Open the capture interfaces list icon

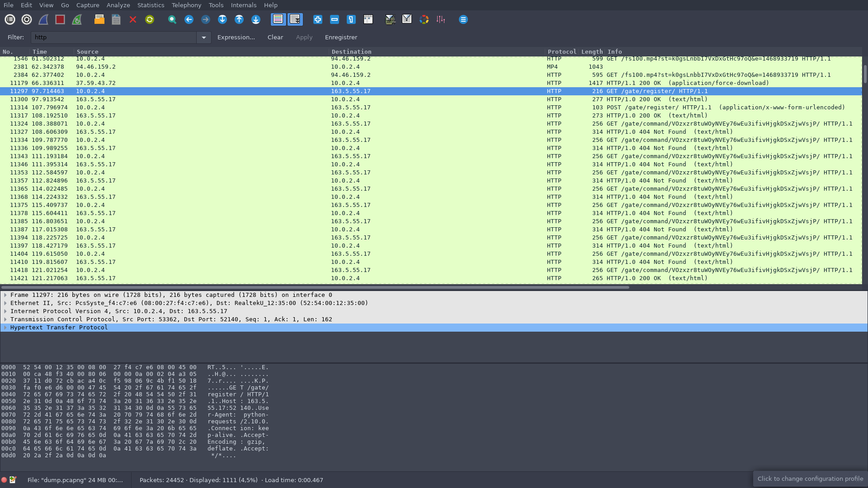click(x=10, y=19)
